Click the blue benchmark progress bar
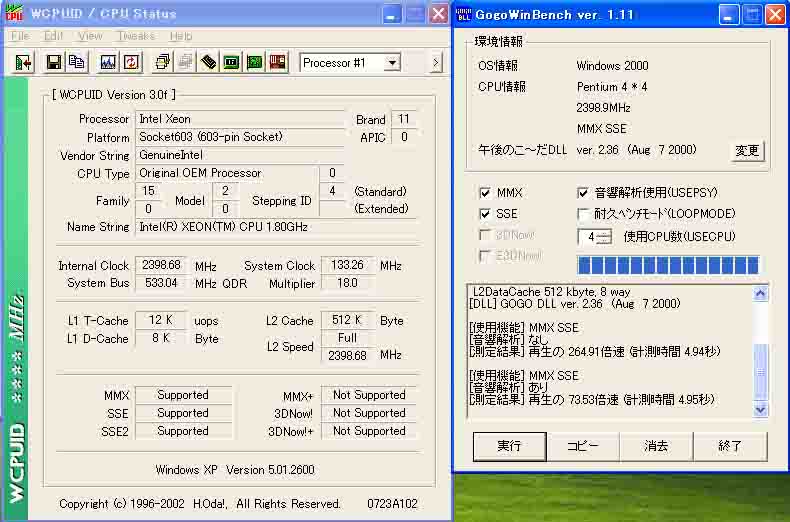The height and width of the screenshot is (522, 790). [668, 265]
